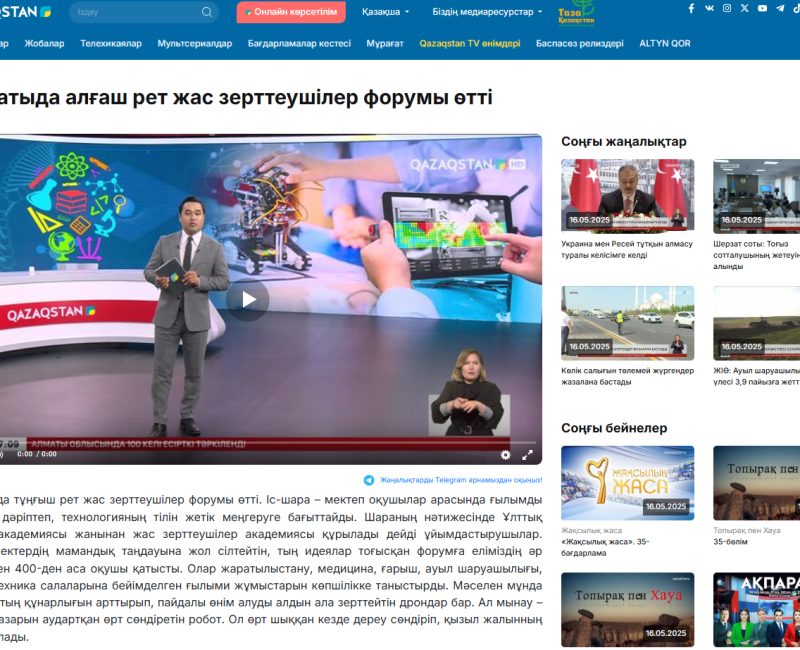Open the X (Twitter) social icon
This screenshot has width=800, height=650.
(744, 8)
